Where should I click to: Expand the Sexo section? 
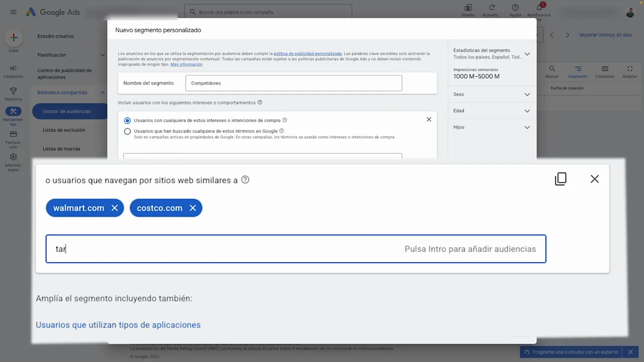point(527,95)
